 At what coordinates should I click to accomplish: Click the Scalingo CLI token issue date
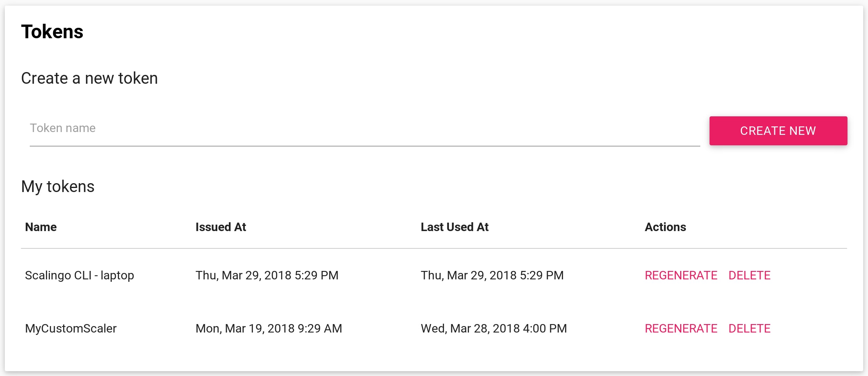pyautogui.click(x=267, y=275)
